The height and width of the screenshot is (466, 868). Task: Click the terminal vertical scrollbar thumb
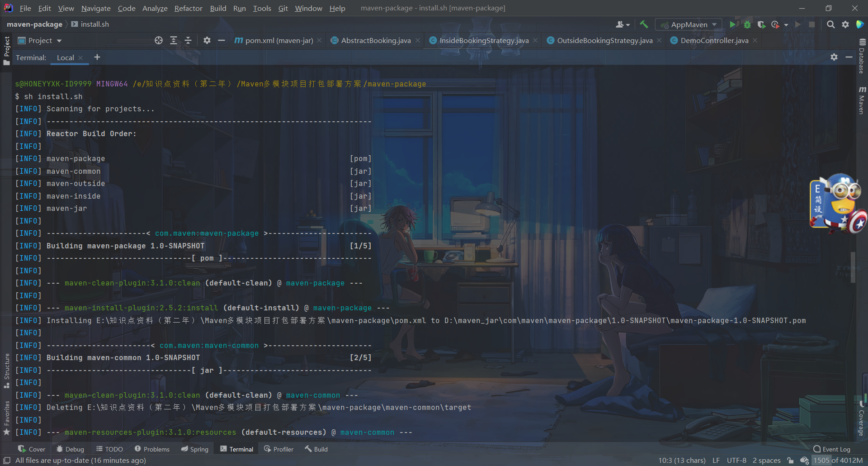(853, 267)
